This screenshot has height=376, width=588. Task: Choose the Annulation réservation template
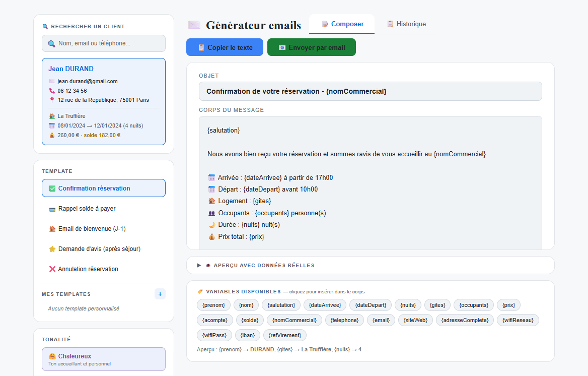coord(104,269)
